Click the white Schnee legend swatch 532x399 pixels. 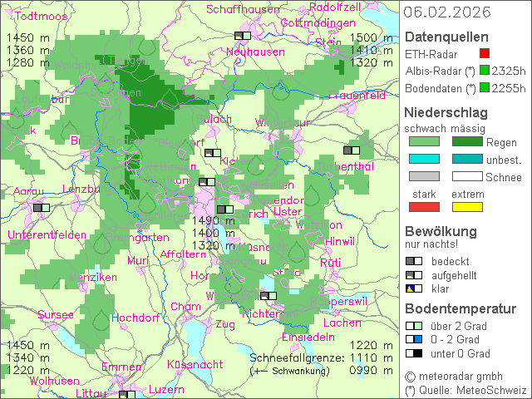(467, 176)
